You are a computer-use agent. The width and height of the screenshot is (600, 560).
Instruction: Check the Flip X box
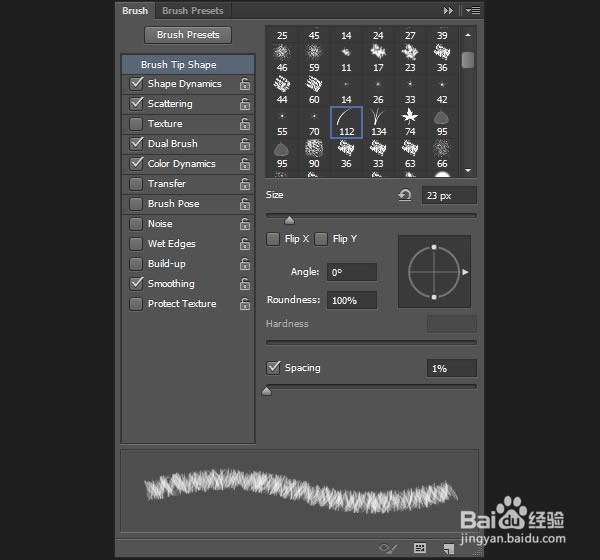click(273, 239)
